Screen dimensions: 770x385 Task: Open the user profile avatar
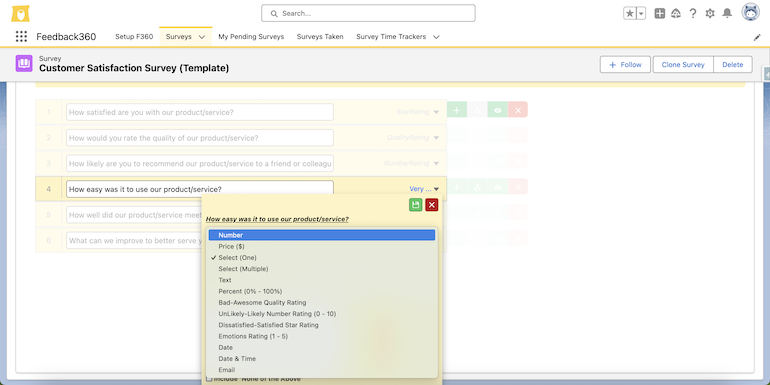(x=750, y=13)
